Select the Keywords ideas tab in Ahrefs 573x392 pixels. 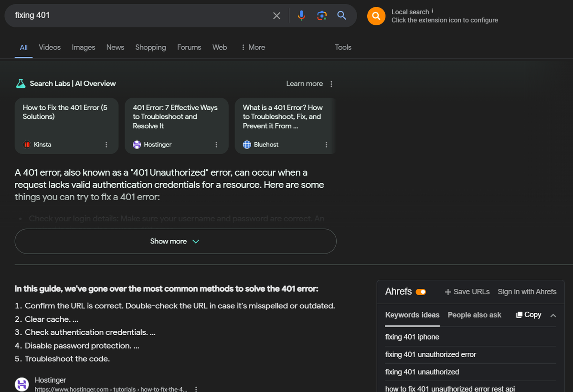413,315
